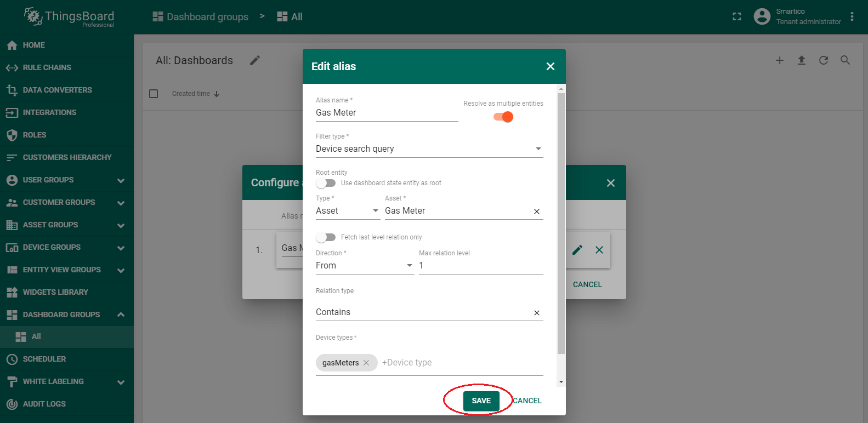
Task: Enable Use dashboard state entity as root
Action: point(326,183)
